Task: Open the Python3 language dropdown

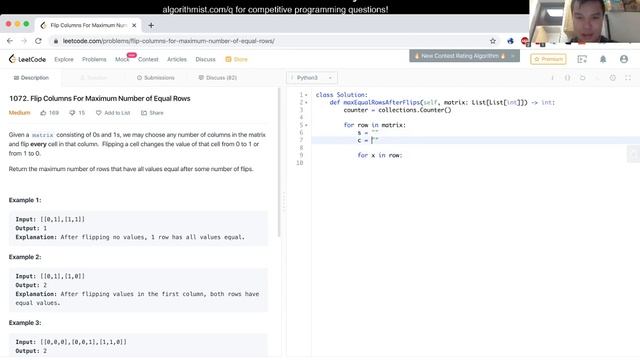Action: pos(312,78)
